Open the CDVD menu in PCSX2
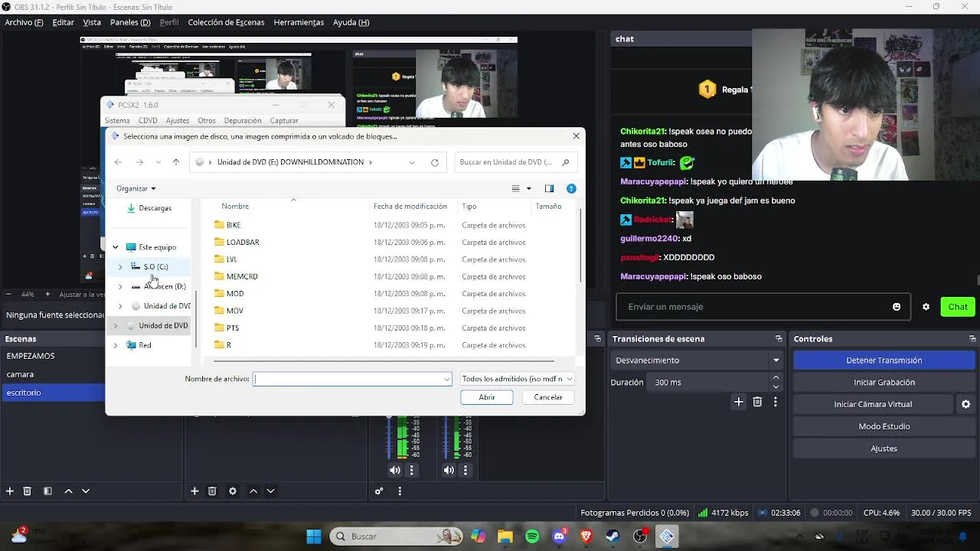The image size is (980, 551). tap(148, 121)
